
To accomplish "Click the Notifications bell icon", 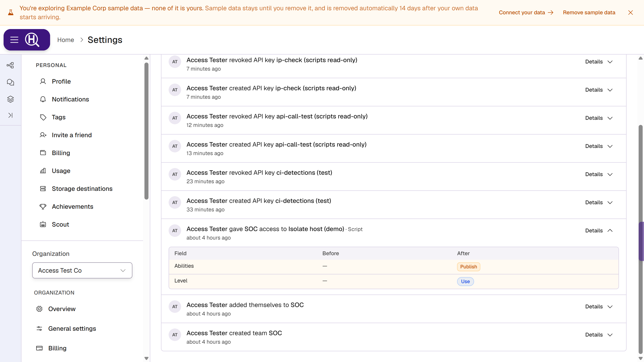I will [x=43, y=99].
